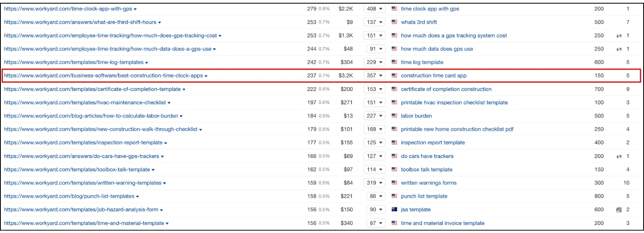The image size is (644, 233).
Task: Click keyword 'time clock app with gps'
Action: coord(430,9)
